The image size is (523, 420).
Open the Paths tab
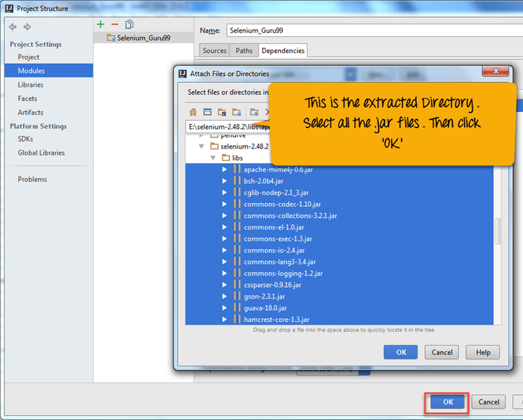[244, 51]
